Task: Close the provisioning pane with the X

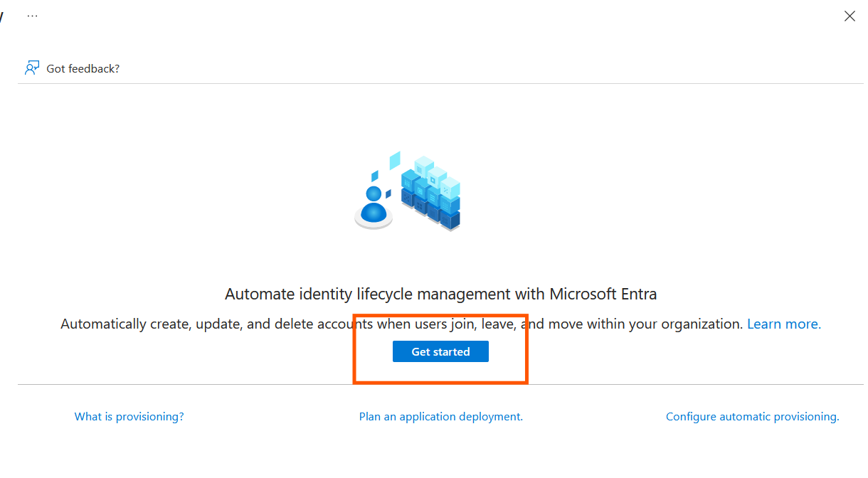Action: [x=850, y=16]
